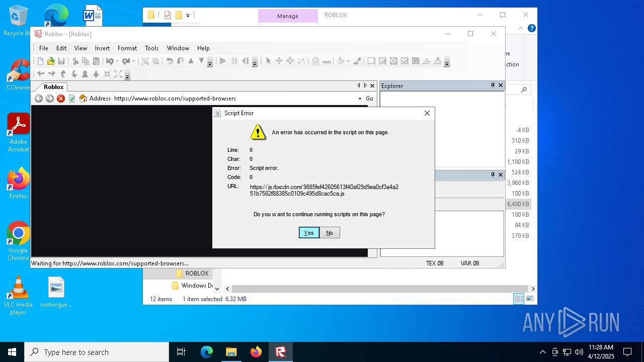Open the Edit menu
644x362 pixels.
(61, 48)
